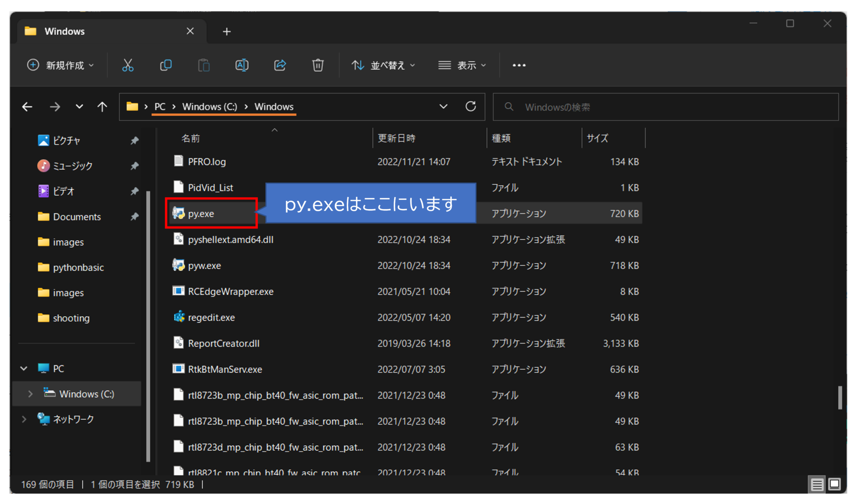This screenshot has width=861, height=504.
Task: Unpin ピクチャ from quick access
Action: click(135, 140)
